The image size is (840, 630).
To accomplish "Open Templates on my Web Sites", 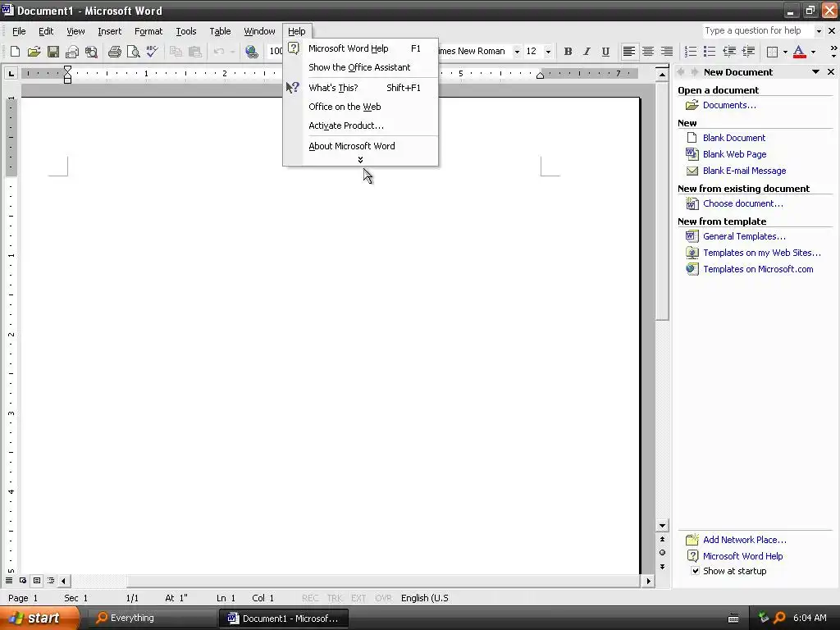I will tap(762, 253).
